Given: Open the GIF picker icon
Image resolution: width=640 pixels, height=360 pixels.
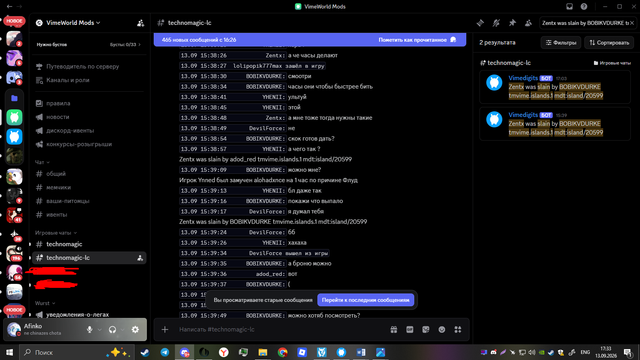Looking at the screenshot, I should (409, 329).
